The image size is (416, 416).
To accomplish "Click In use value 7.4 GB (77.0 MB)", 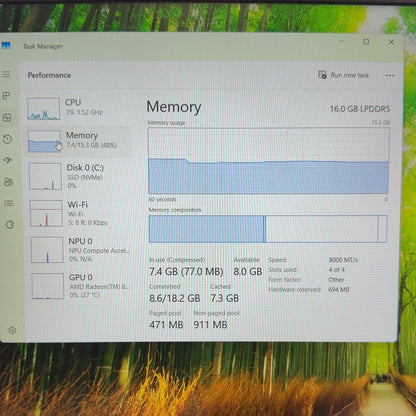I will [x=186, y=272].
